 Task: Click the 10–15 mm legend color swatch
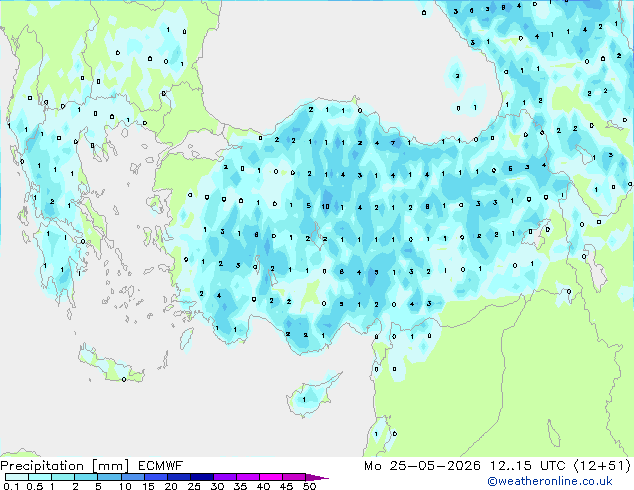133,477
